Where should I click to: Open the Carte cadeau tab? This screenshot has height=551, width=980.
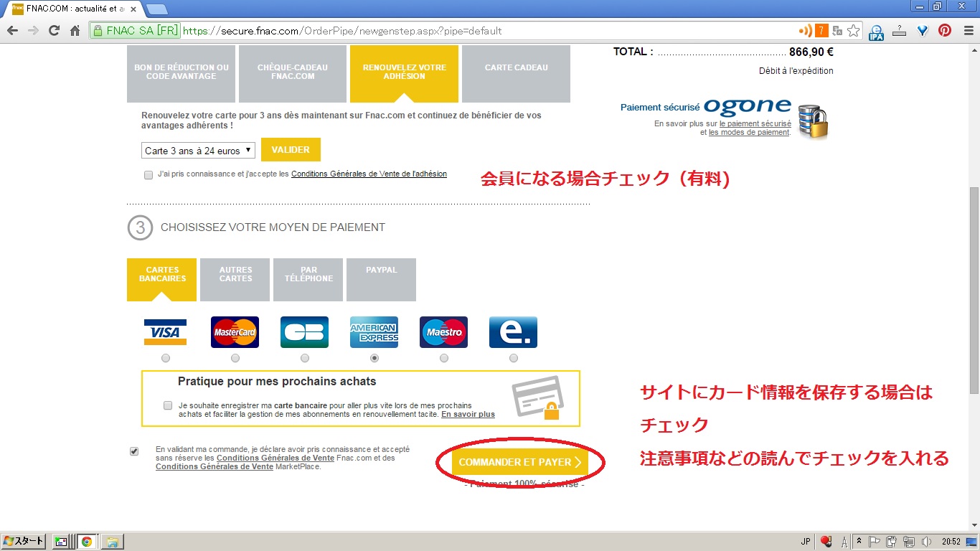517,73
